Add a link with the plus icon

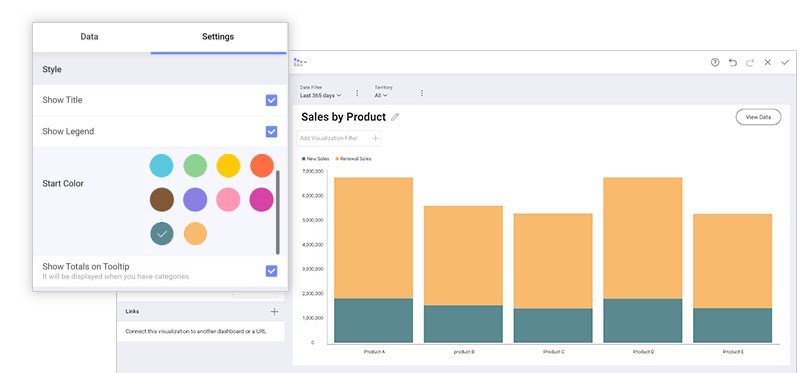click(274, 311)
